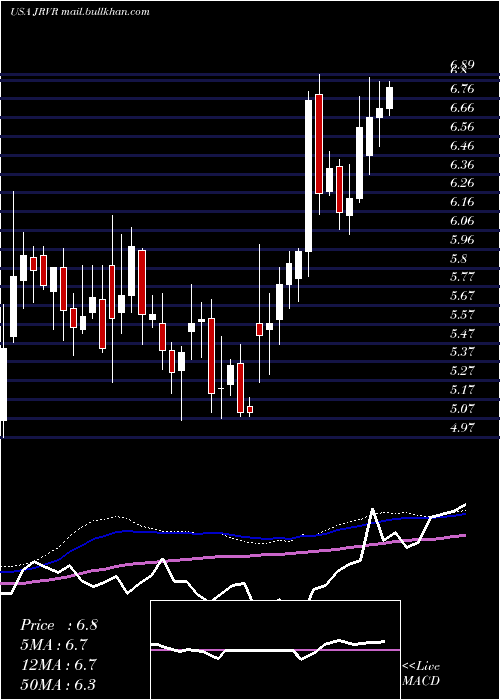Select the 6.76 price axis label
The height and width of the screenshot is (700, 500).
click(462, 89)
